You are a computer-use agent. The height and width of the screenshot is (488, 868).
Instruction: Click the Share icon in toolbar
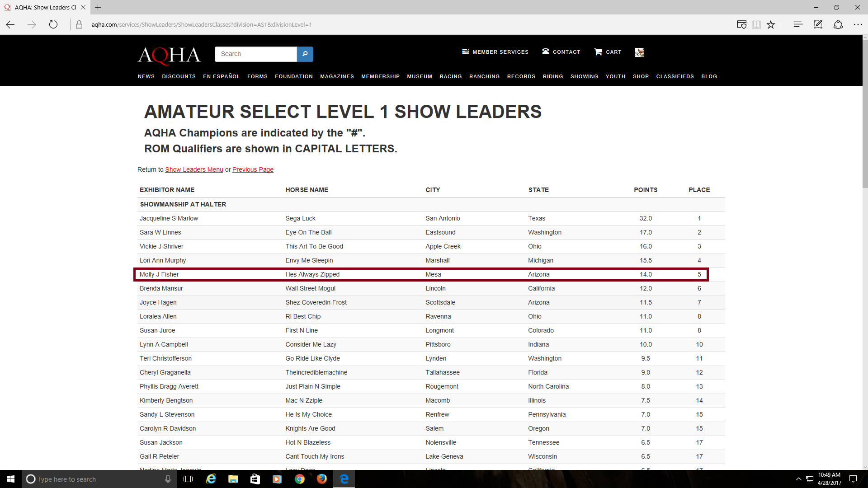click(838, 24)
